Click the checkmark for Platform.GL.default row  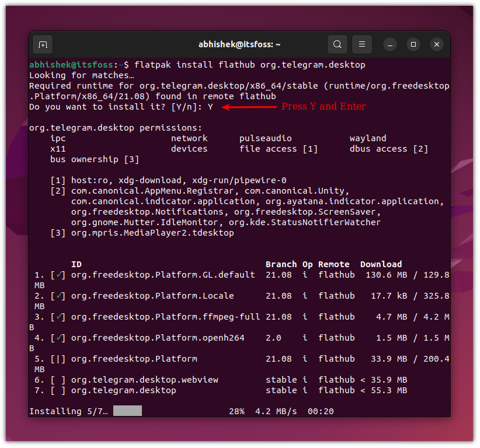(x=58, y=275)
